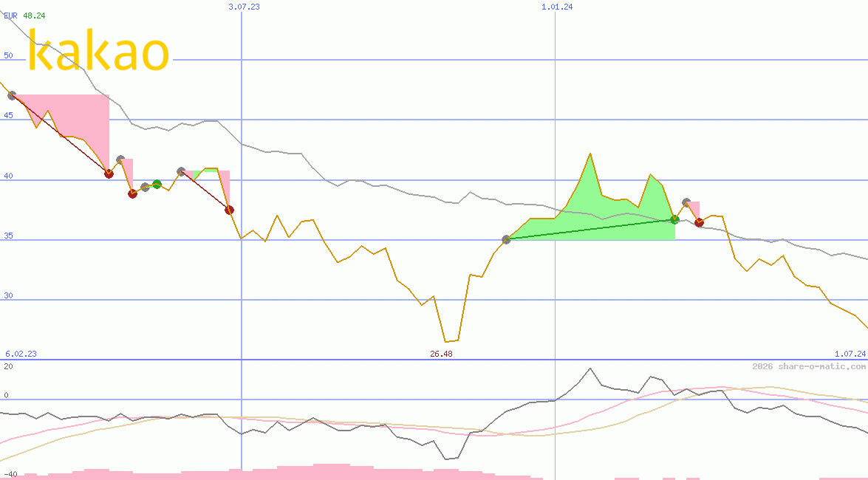Viewport: 868px width, 480px height.
Task: Click the gray marker starting the large green region
Action: (506, 239)
